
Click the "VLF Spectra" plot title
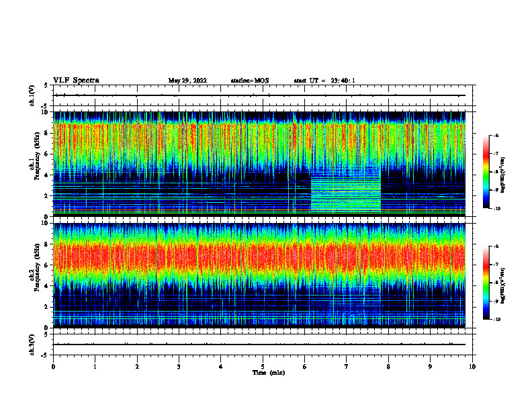pyautogui.click(x=76, y=81)
